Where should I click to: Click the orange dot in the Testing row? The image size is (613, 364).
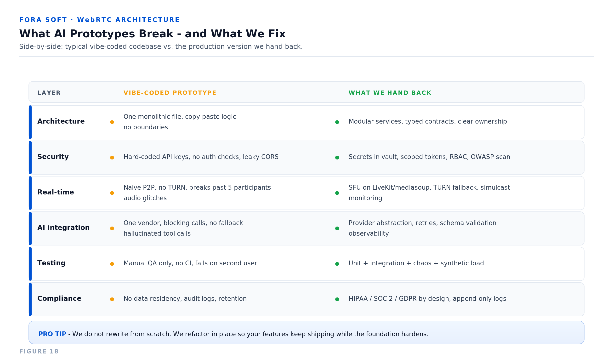(x=112, y=264)
